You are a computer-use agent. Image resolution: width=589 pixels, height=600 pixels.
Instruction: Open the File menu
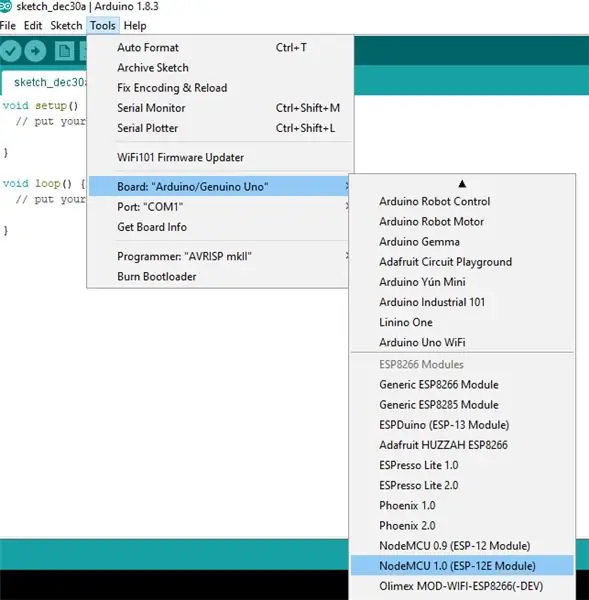click(x=8, y=26)
